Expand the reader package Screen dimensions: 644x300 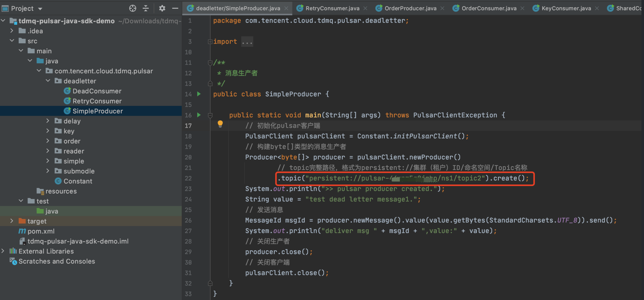coord(48,151)
